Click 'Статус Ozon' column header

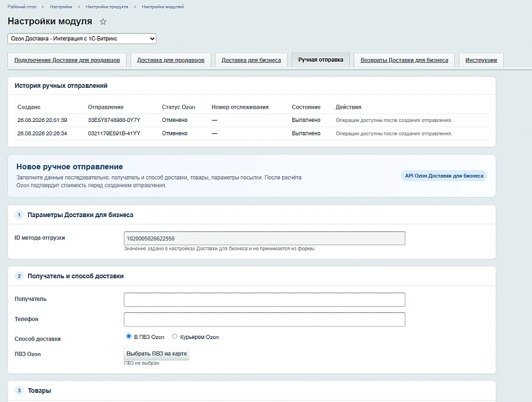point(178,107)
